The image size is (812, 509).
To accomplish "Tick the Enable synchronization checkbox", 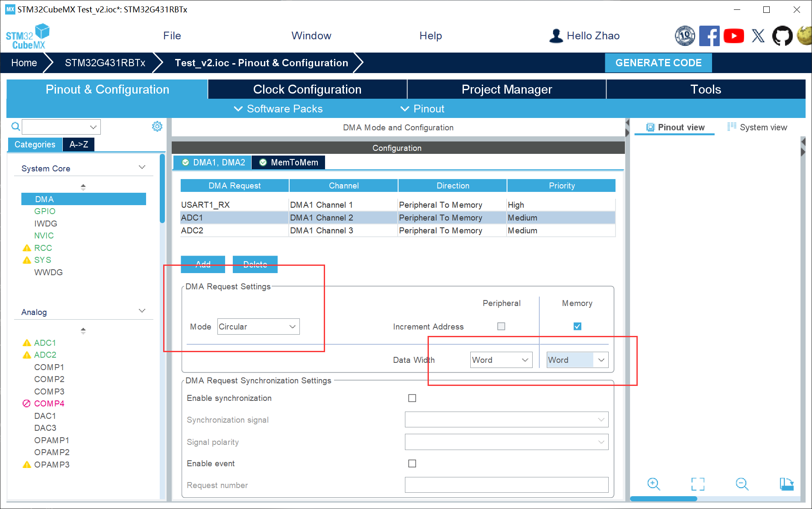I will pos(412,398).
